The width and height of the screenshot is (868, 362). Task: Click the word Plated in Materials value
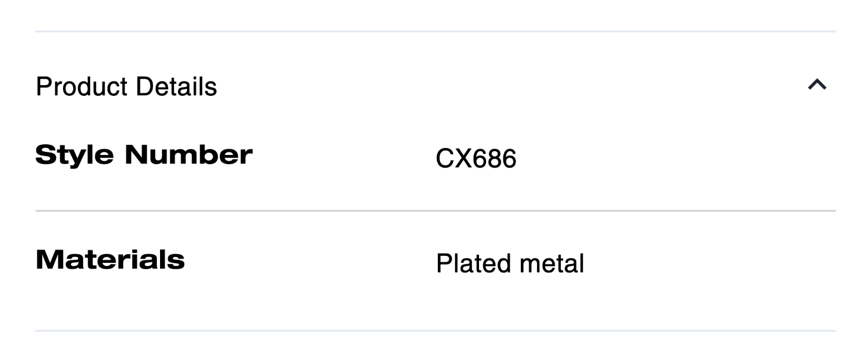pyautogui.click(x=474, y=264)
